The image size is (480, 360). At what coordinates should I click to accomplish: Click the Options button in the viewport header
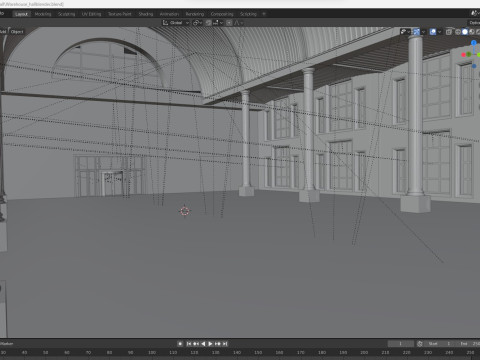point(474,23)
